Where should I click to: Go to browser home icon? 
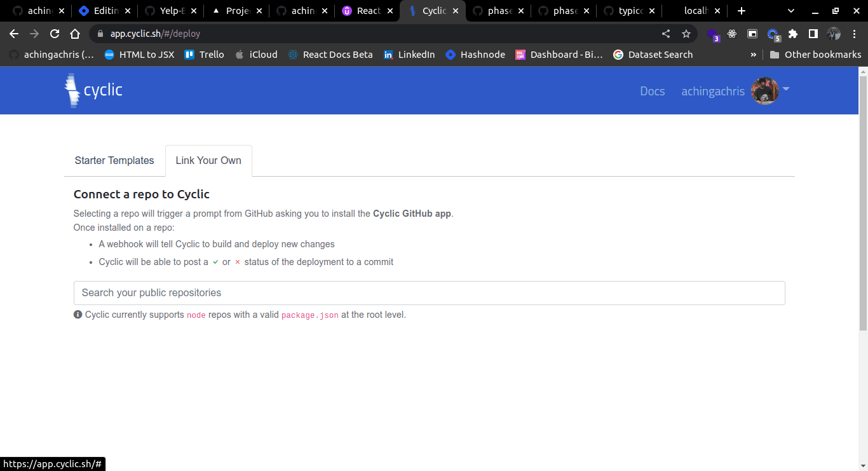click(75, 34)
